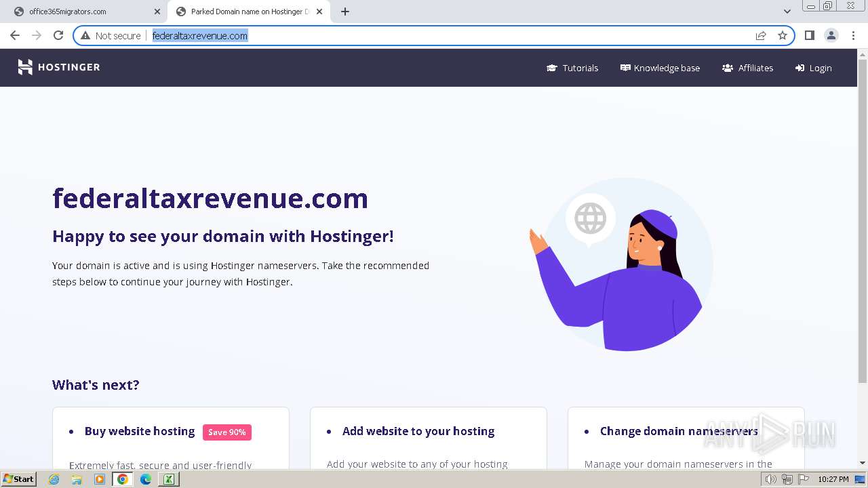Open Microsoft Edge from taskbar
The width and height of the screenshot is (868, 488).
click(145, 479)
